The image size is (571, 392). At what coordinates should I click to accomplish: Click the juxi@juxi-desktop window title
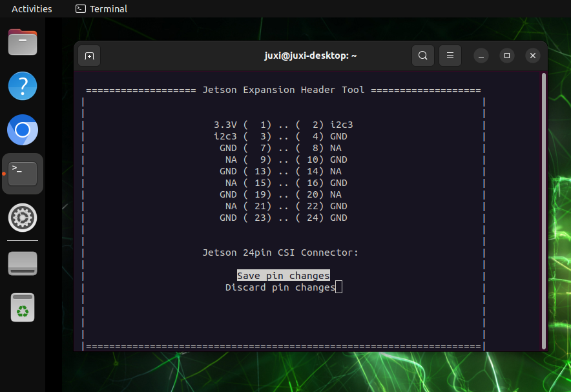tap(311, 56)
